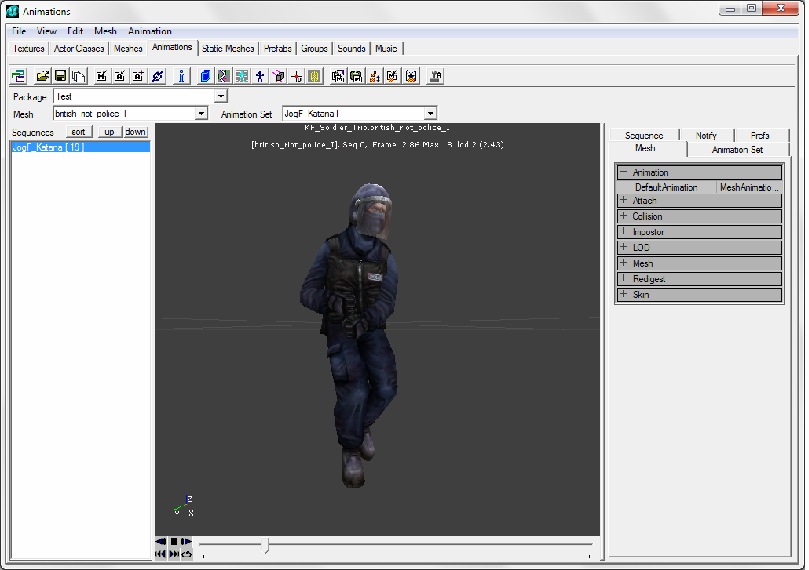Screen dimensions: 809x570
Task: Click the open package folder icon
Action: pos(43,75)
